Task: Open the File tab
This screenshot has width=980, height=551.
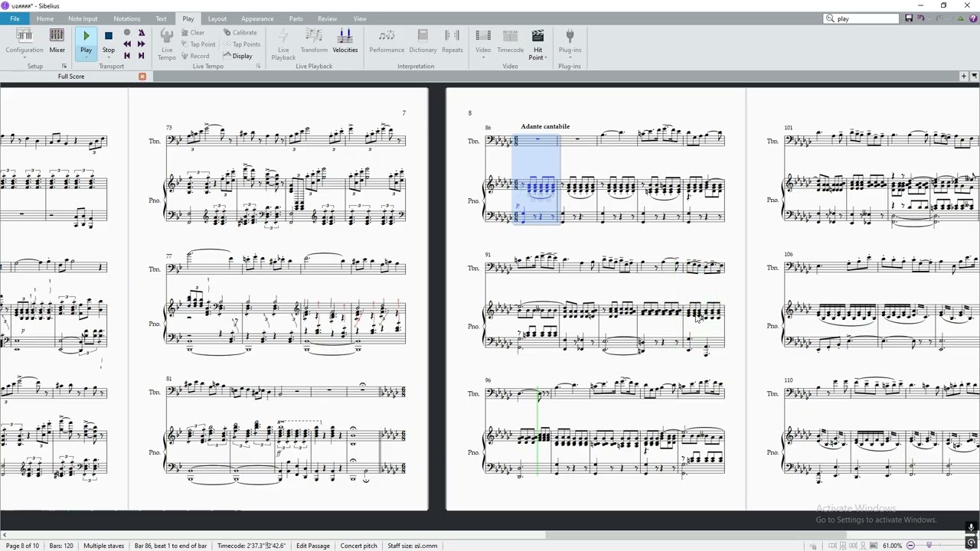Action: tap(15, 18)
